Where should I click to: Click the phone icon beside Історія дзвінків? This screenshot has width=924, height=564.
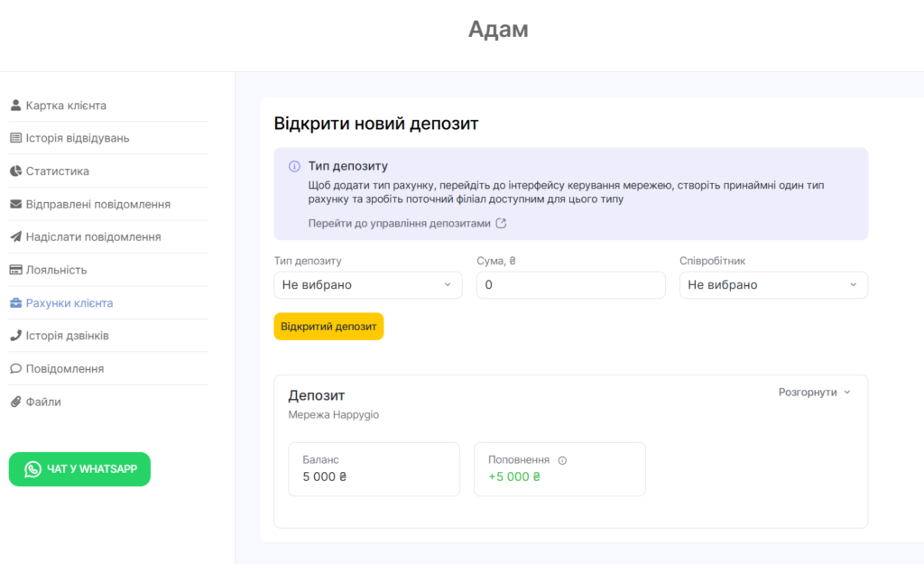pos(15,336)
